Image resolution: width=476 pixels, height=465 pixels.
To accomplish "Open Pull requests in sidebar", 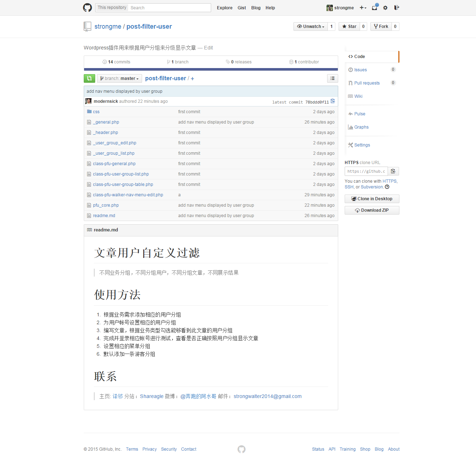I will (371, 83).
